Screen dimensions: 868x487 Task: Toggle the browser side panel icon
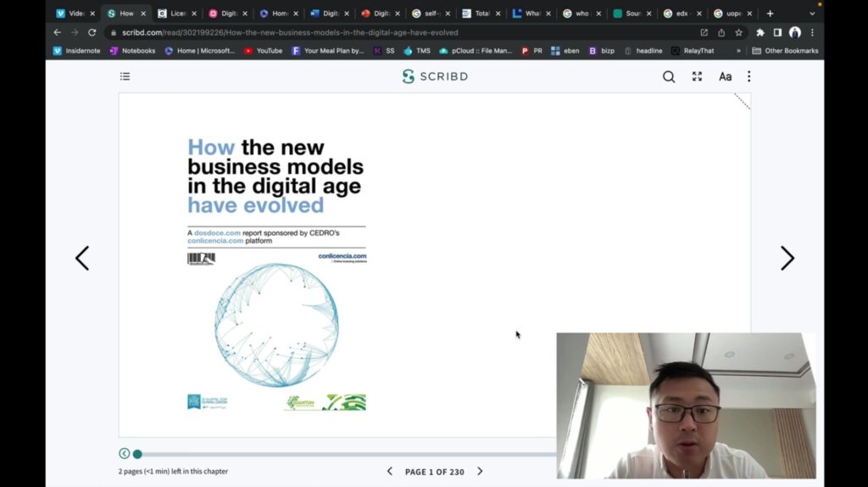click(777, 33)
